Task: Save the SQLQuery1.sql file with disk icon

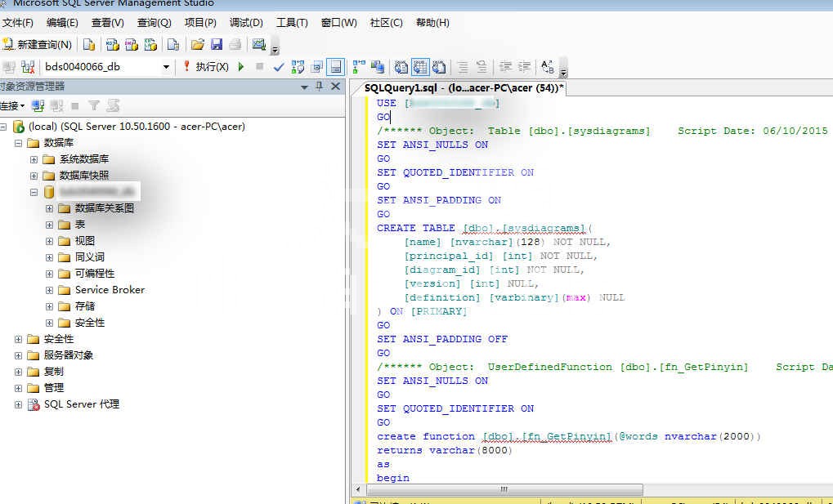Action: tap(216, 45)
